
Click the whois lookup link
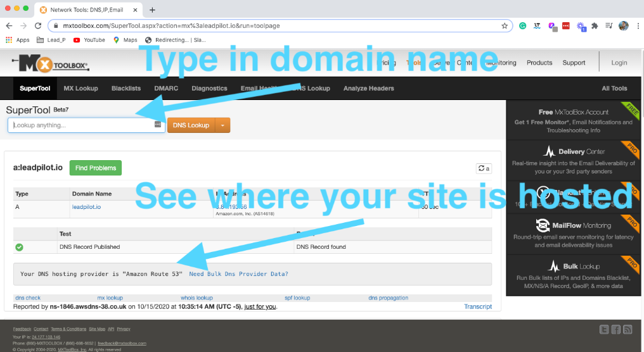point(196,298)
